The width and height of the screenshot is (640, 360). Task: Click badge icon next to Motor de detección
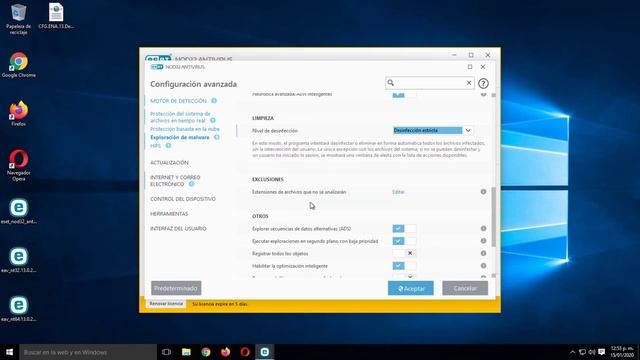tap(214, 101)
